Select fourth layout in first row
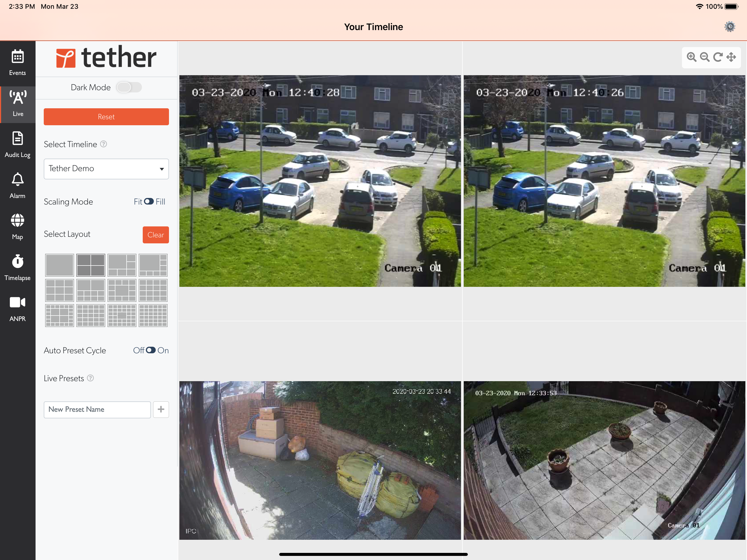The width and height of the screenshot is (747, 560). (153, 265)
